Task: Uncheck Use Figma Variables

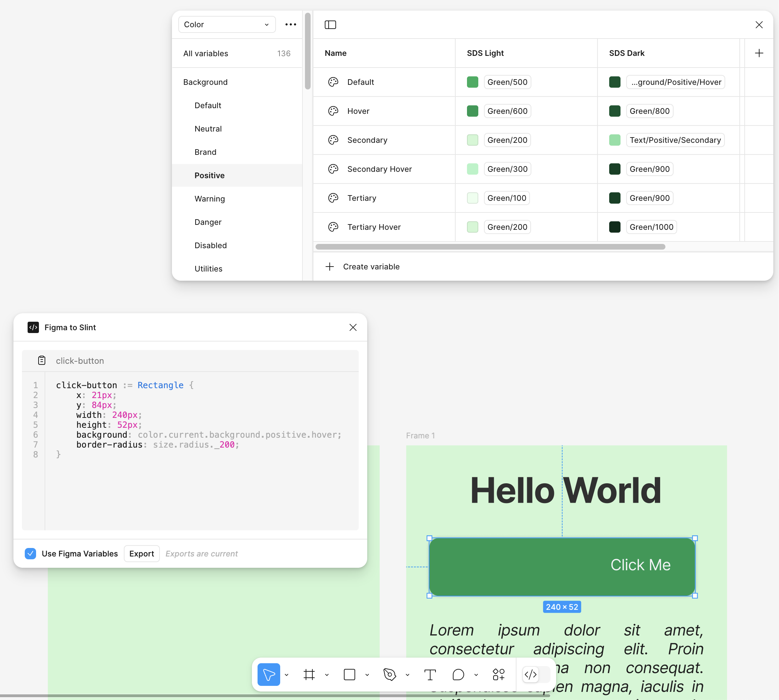Action: (30, 554)
